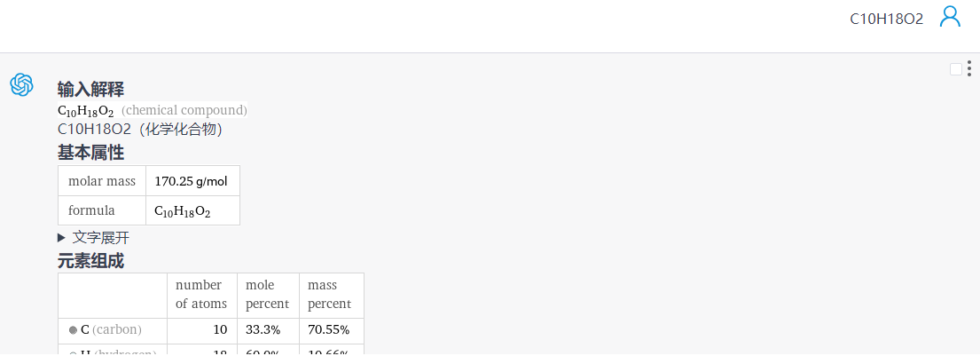Open the user profile icon
This screenshot has width=980, height=356.
(x=950, y=17)
